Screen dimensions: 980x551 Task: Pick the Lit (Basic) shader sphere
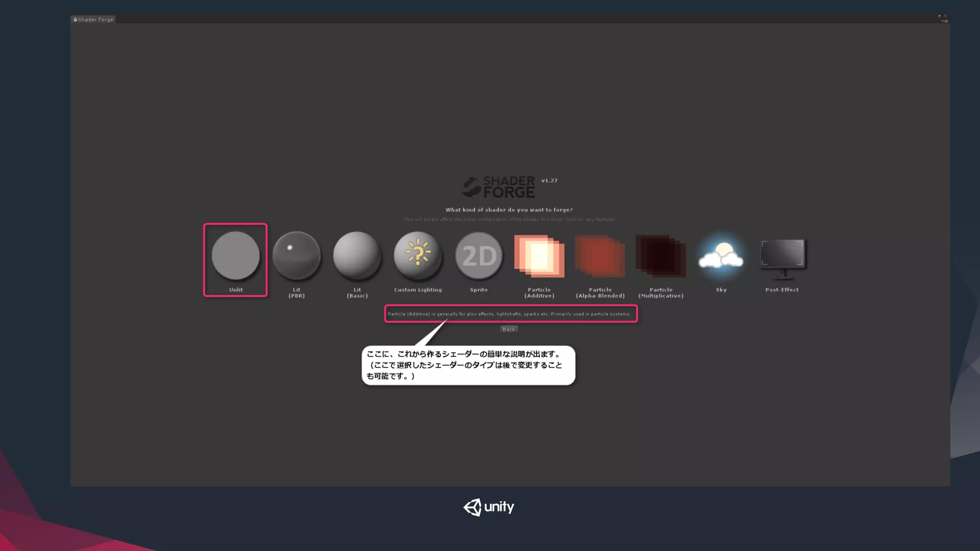357,256
